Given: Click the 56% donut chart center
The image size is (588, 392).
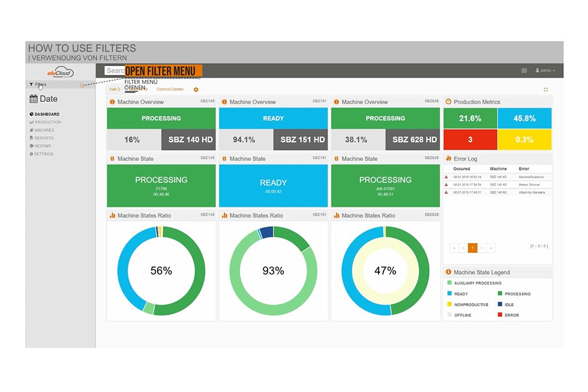Looking at the screenshot, I should 161,271.
